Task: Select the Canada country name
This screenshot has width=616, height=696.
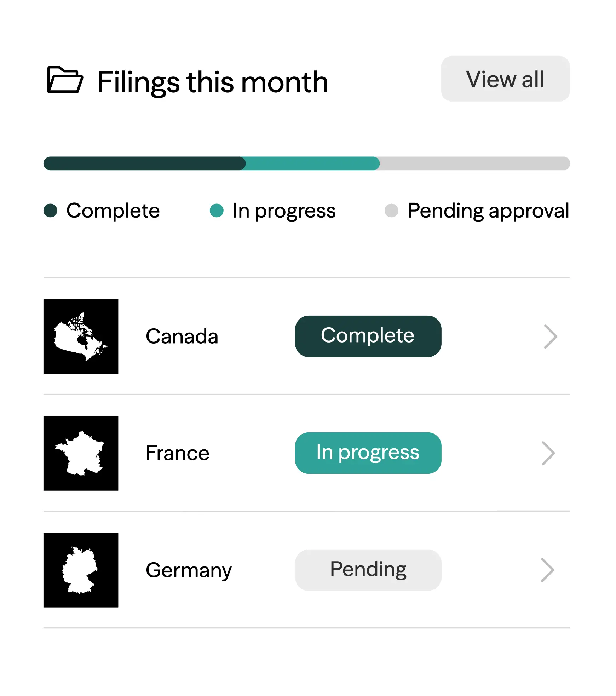Action: (182, 337)
